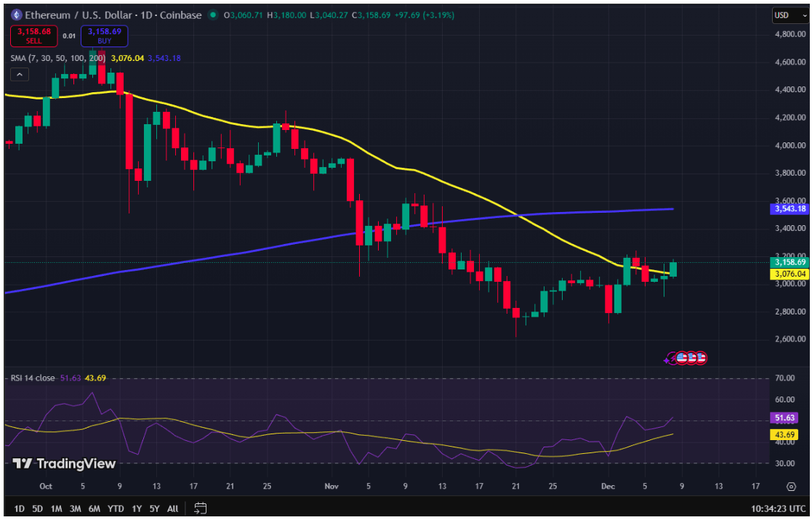Viewport: 812px width, 520px height.
Task: Click the 0.01 spread value between Sell and Buy
Action: (69, 36)
